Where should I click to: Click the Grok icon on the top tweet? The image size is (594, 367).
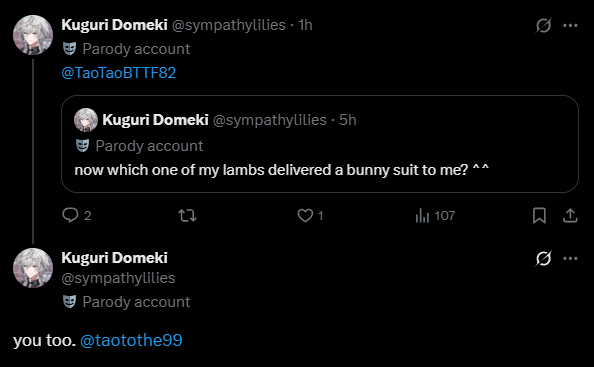(x=543, y=25)
